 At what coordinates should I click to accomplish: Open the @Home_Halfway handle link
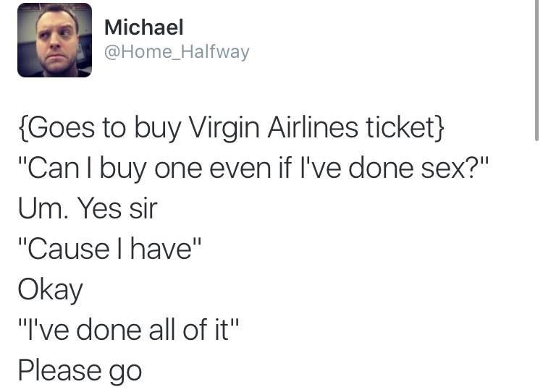[177, 52]
